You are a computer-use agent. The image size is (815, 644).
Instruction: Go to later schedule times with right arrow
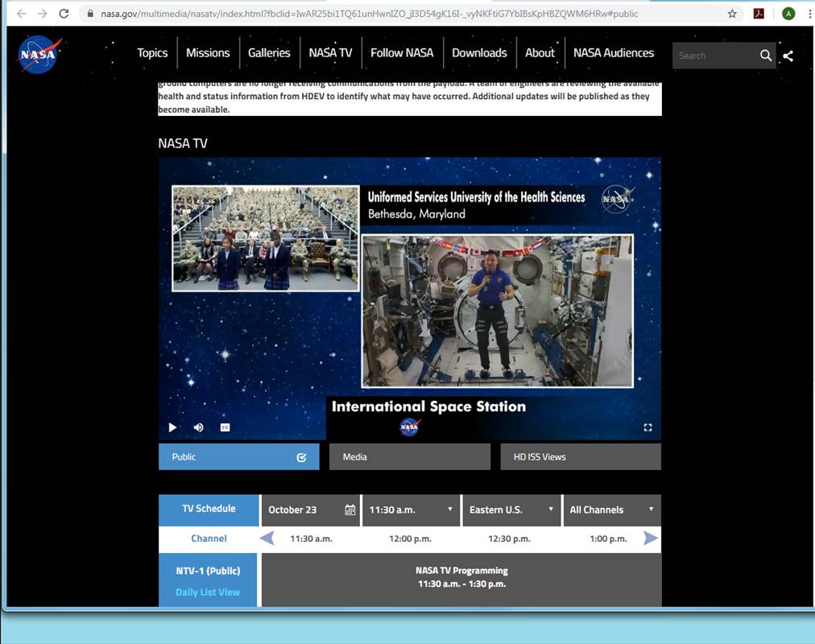tap(650, 538)
